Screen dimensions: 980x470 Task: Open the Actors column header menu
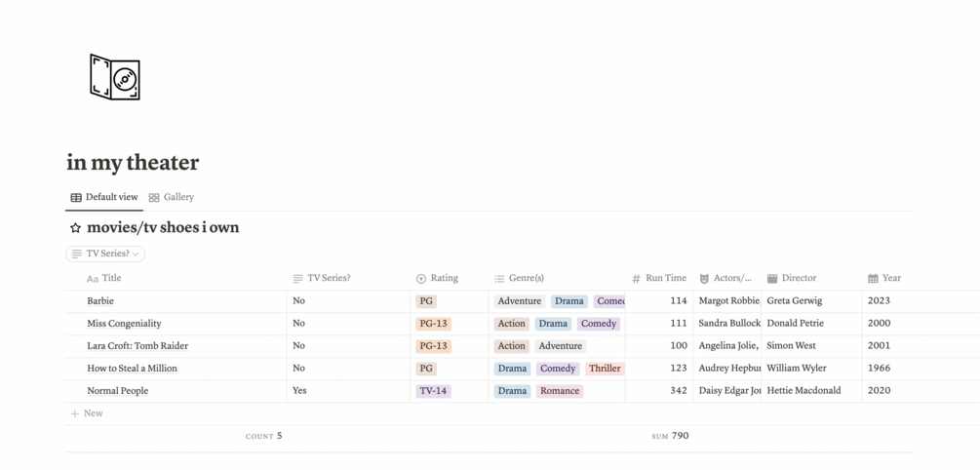(726, 278)
